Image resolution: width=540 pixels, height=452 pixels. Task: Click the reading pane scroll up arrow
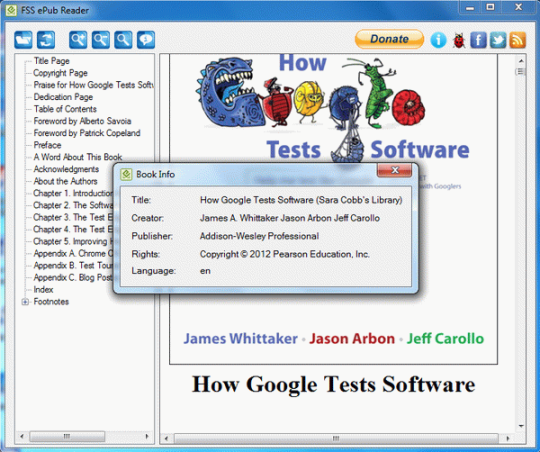(x=521, y=61)
